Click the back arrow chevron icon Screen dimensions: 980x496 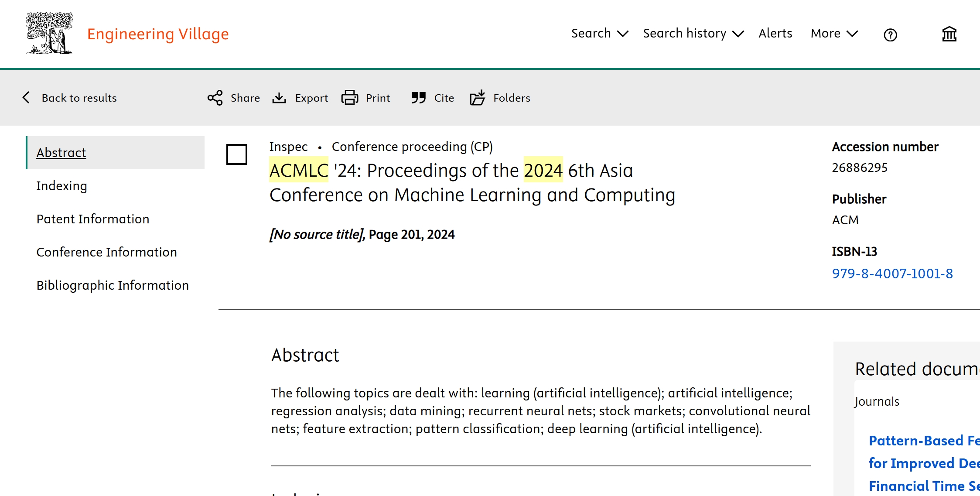tap(26, 97)
